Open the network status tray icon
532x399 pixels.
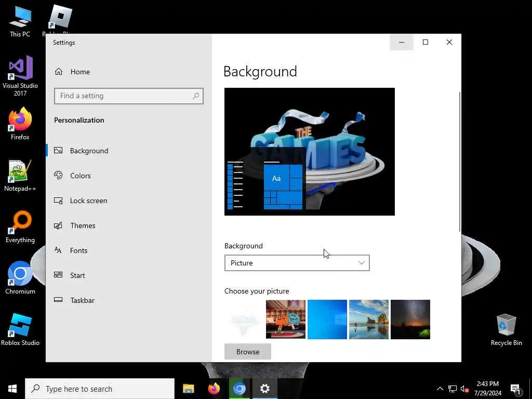453,389
